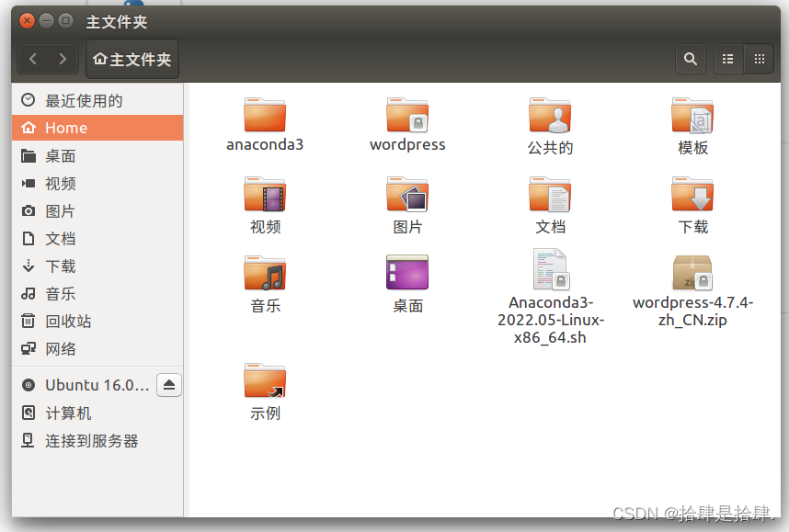Viewport: 789px width, 532px height.
Task: Select the wordpress-4.7.4-zh_CN.zip archive
Action: [x=692, y=273]
